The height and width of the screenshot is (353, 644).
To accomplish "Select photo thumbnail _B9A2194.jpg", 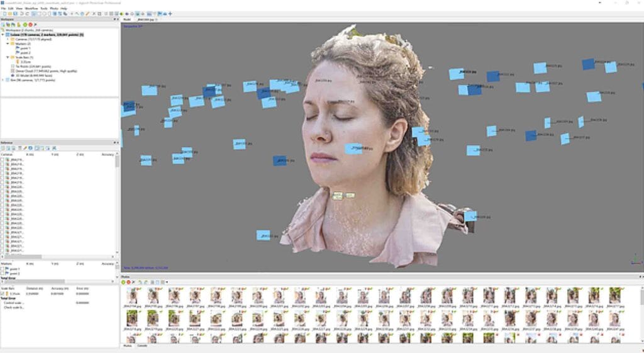I will point(132,297).
